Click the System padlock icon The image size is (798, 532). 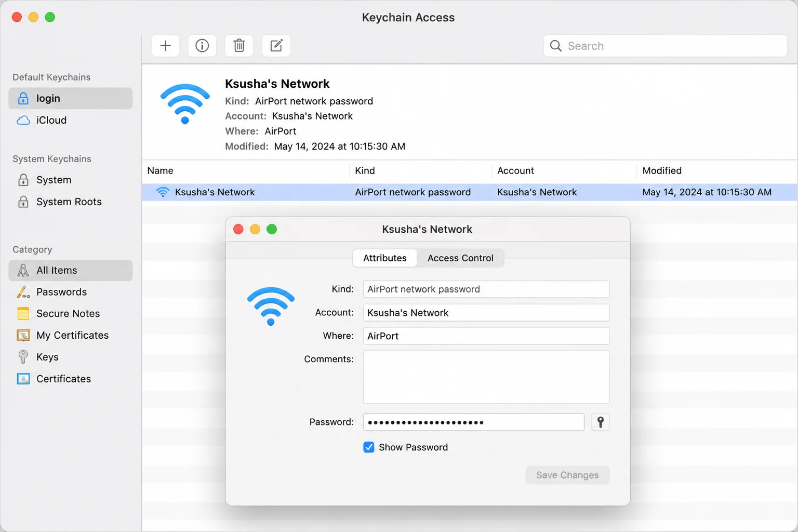coord(23,180)
